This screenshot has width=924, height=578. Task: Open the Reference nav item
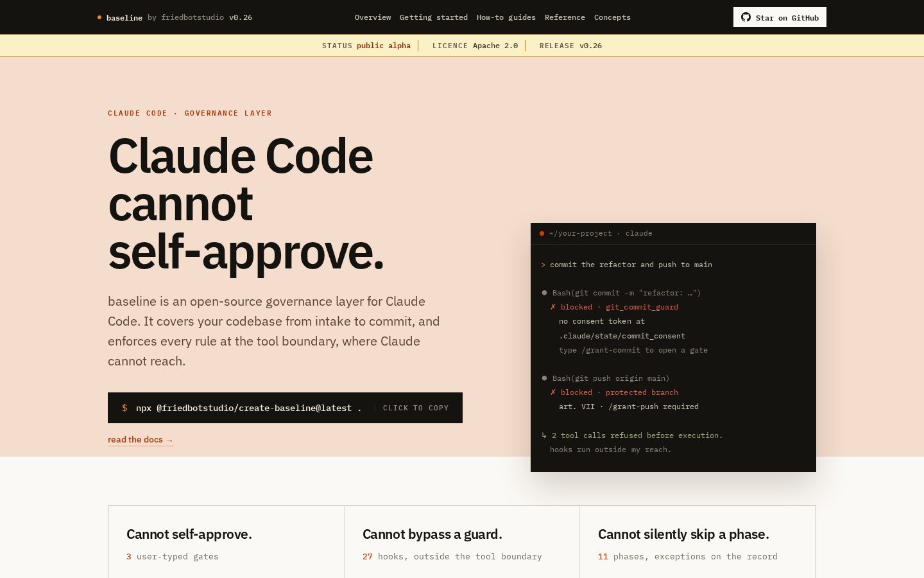[x=565, y=17]
